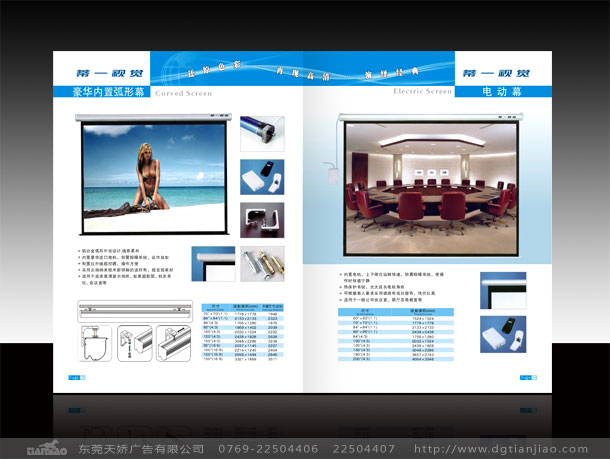Click the beach projection screen image
Viewport: 610px width, 459px height.
tap(157, 177)
